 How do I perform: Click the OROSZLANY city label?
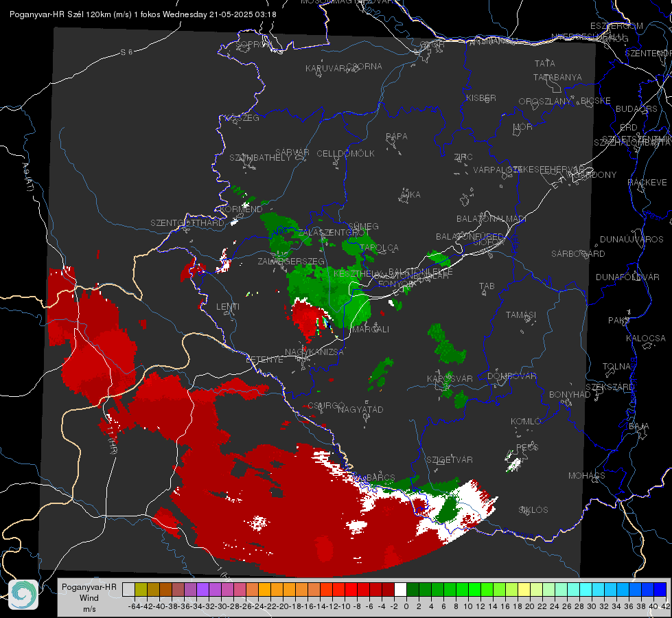click(545, 101)
